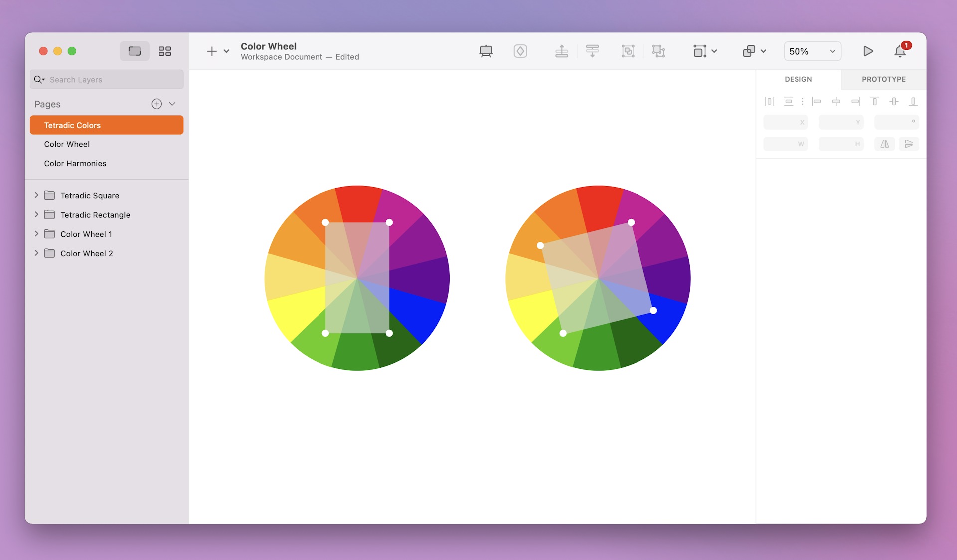Switch to the Prototype tab
Image resolution: width=957 pixels, height=560 pixels.
(883, 79)
